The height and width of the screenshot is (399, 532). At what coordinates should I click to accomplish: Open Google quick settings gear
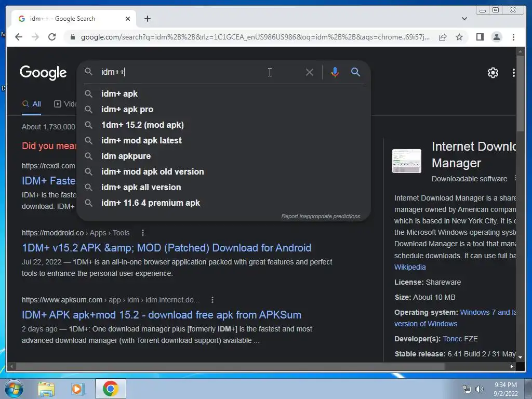point(493,73)
